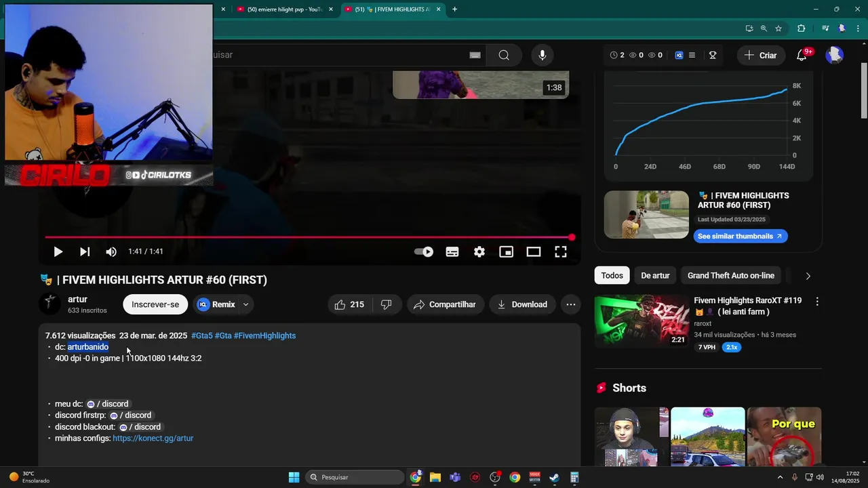Select Grand Theft Auto on-line chip
The height and width of the screenshot is (488, 868).
(x=731, y=275)
